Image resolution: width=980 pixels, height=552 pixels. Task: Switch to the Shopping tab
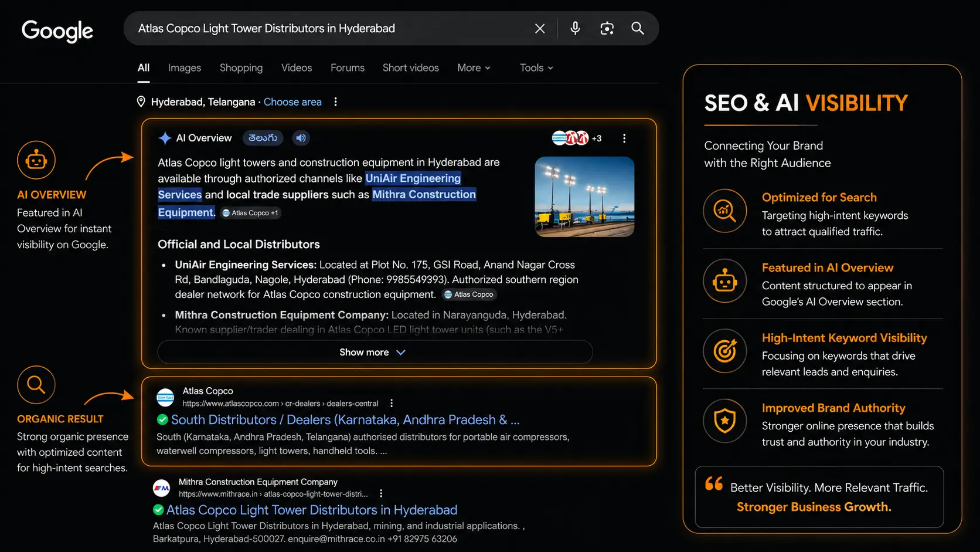pyautogui.click(x=241, y=68)
